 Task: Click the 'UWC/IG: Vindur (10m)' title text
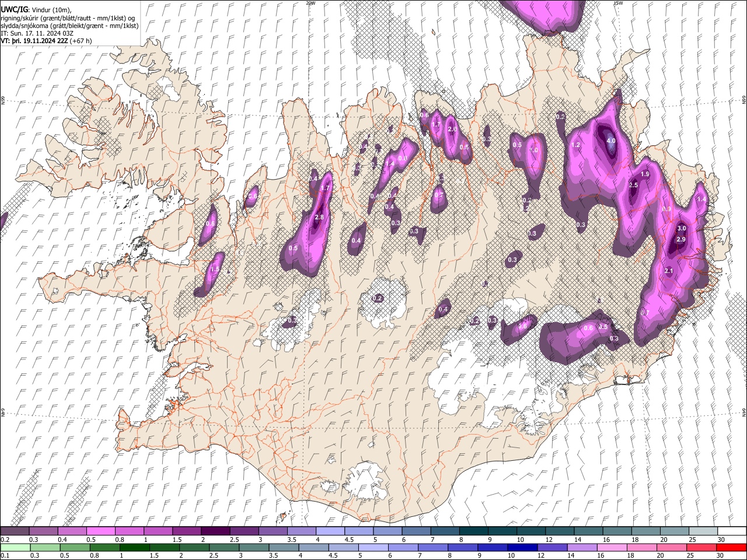point(36,10)
